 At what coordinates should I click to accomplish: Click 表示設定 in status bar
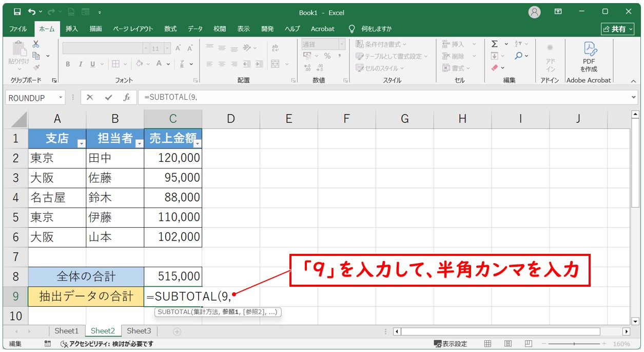451,344
